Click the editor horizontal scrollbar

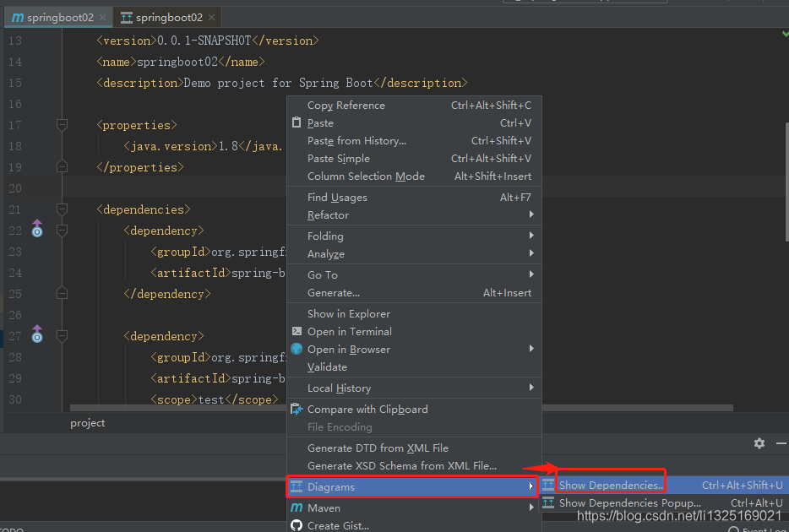point(401,407)
